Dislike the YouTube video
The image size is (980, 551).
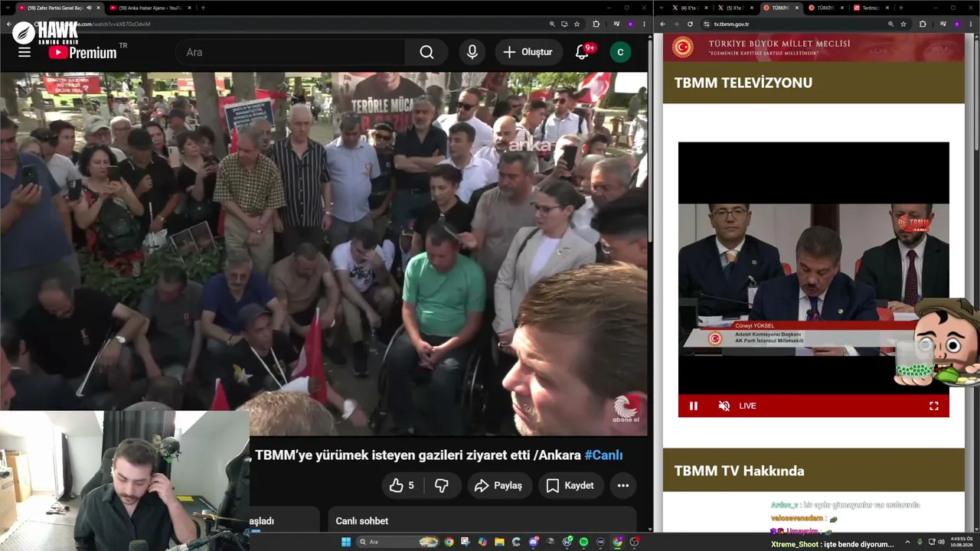[x=442, y=485]
